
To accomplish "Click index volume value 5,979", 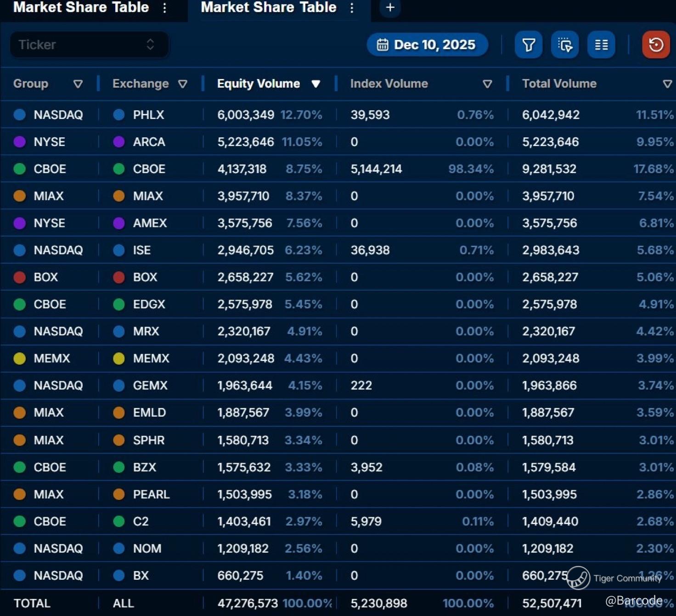I will tap(366, 521).
